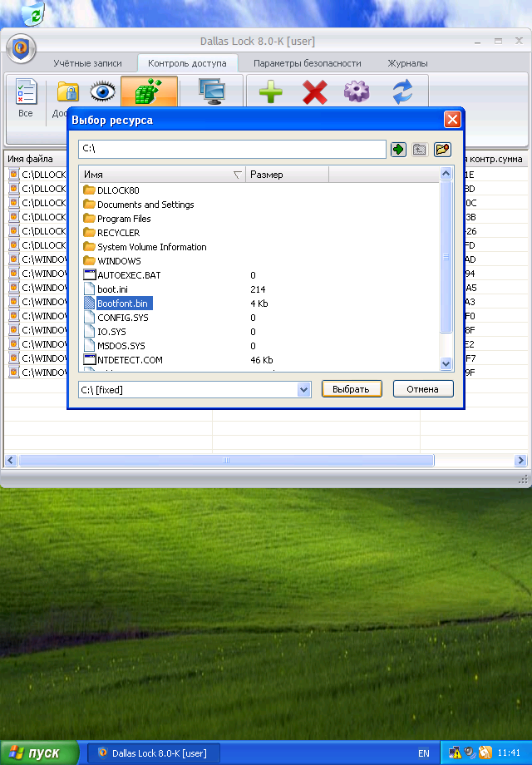
Task: Select the MSDOS.SYS file
Action: [114, 346]
